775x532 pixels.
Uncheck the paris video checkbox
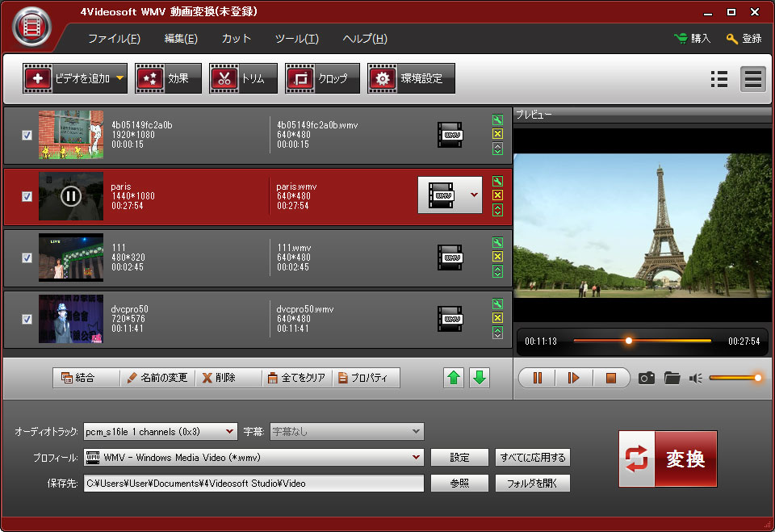(27, 196)
